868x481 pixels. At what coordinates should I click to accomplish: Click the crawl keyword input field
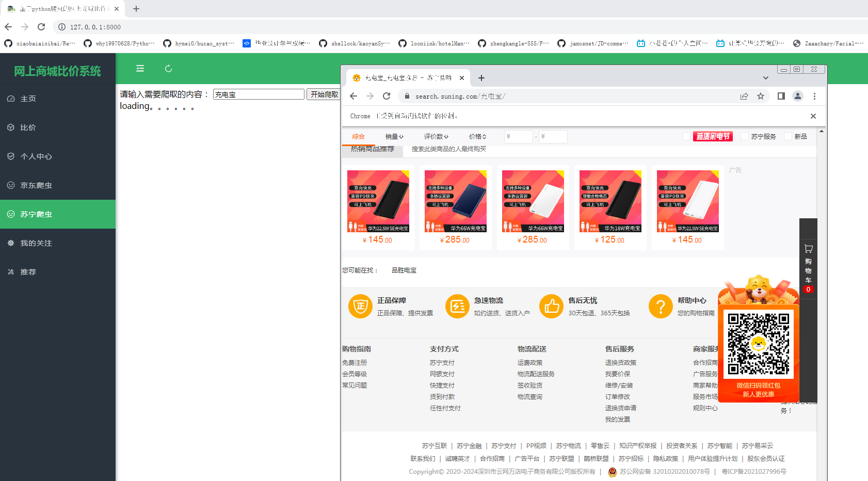point(259,94)
